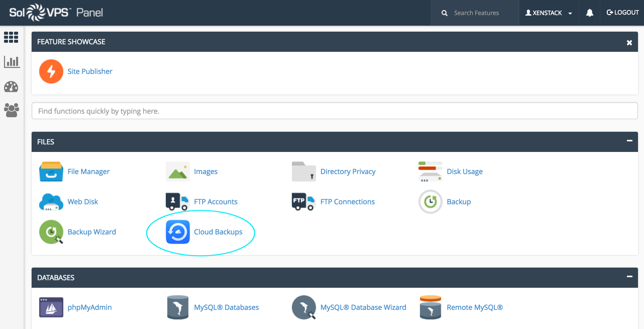Click the Cloud Backups icon

[x=178, y=232]
